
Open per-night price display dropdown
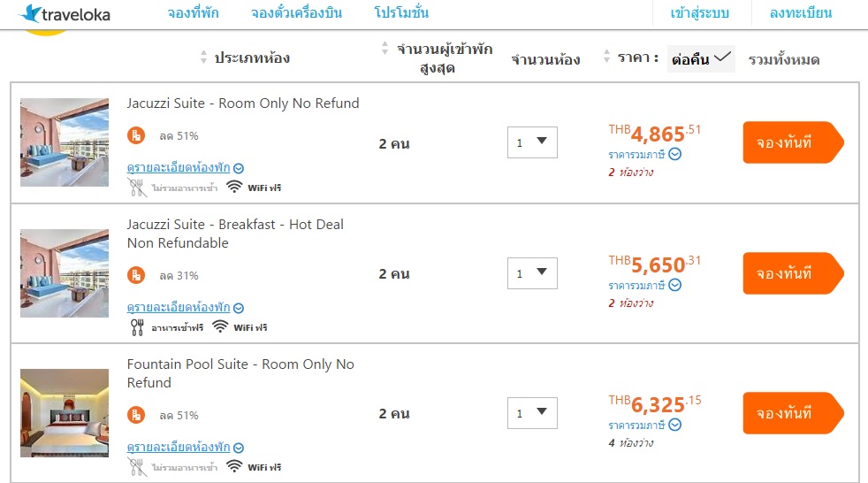click(x=701, y=58)
